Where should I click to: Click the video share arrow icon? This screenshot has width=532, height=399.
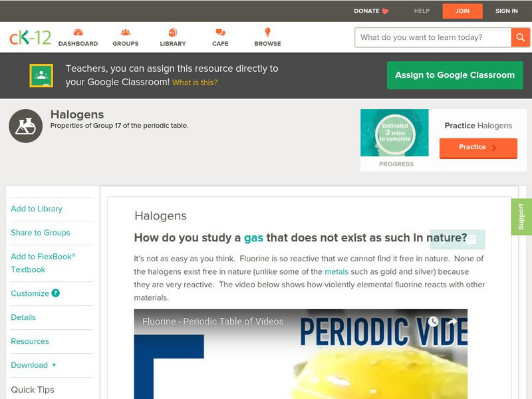click(452, 321)
